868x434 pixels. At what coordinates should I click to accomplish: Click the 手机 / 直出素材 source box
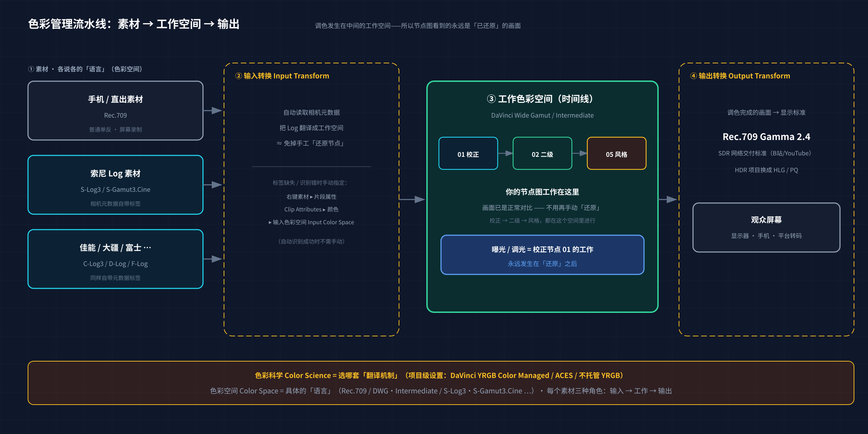[x=115, y=111]
